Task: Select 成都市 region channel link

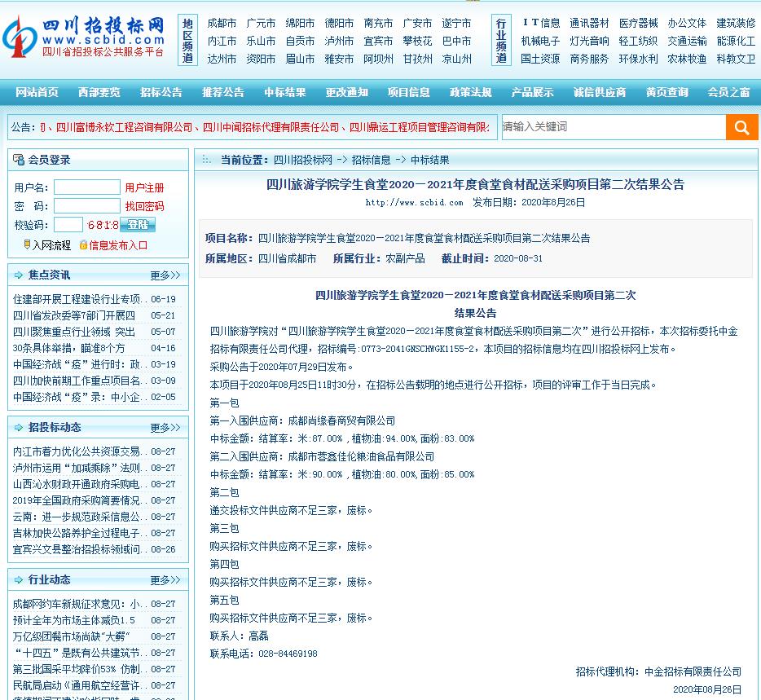Action: pos(222,24)
